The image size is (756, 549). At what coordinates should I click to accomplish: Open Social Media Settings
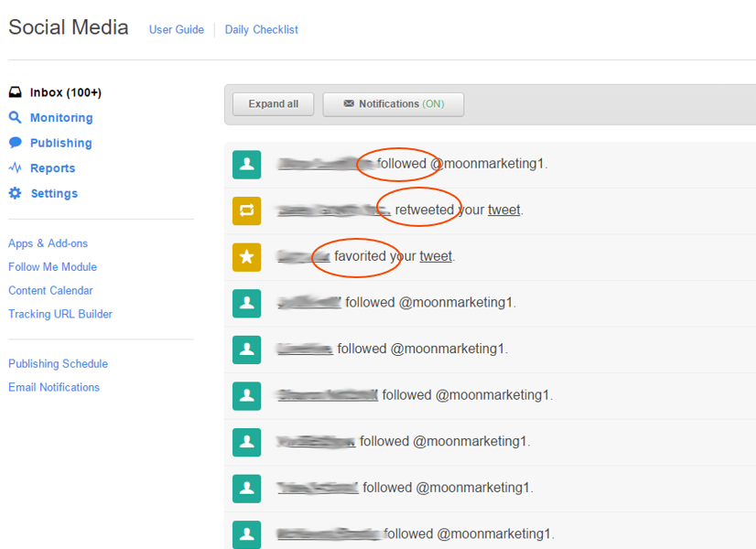[x=54, y=193]
